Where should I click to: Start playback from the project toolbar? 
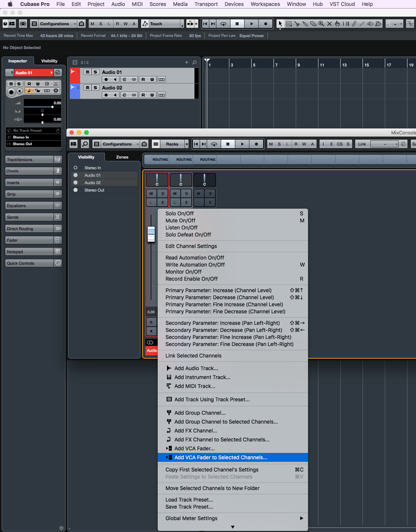251,24
